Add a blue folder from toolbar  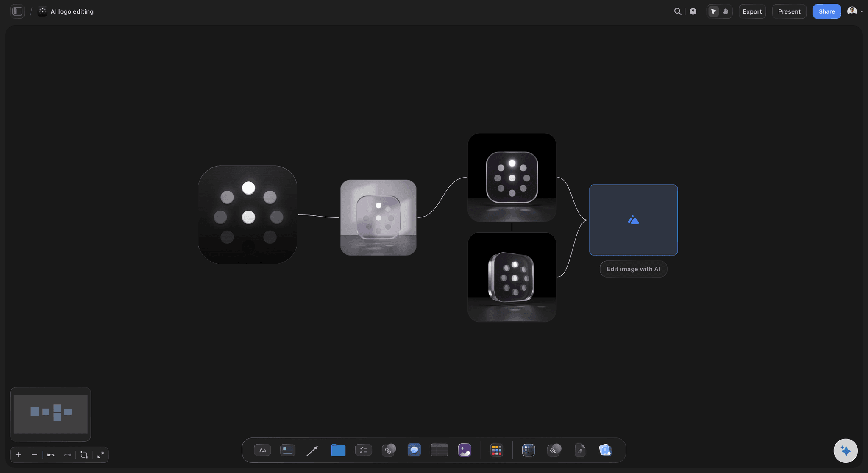point(338,450)
